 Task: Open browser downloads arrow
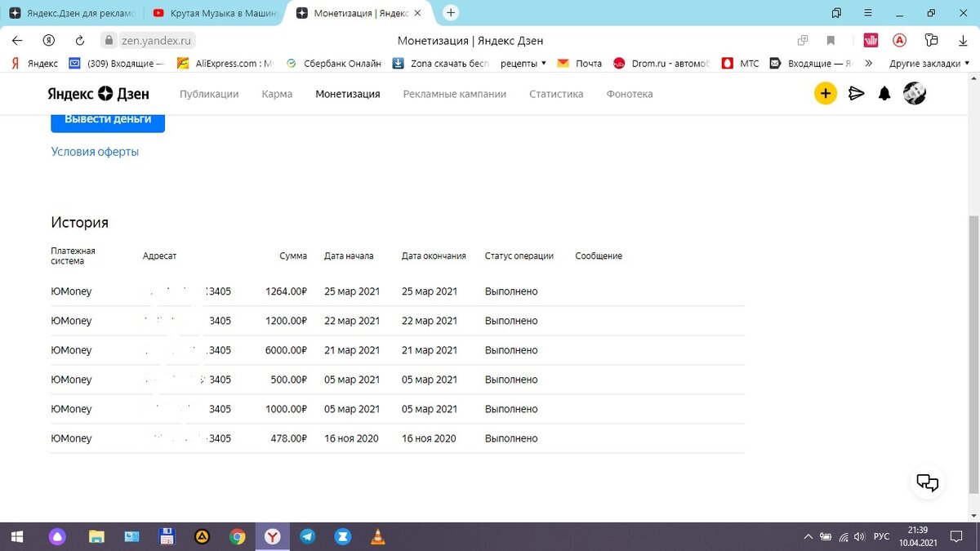click(963, 40)
